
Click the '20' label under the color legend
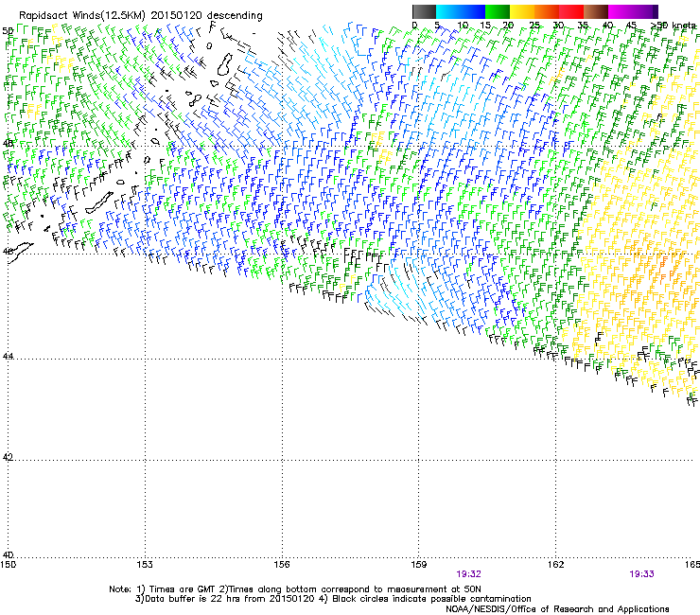pos(509,26)
